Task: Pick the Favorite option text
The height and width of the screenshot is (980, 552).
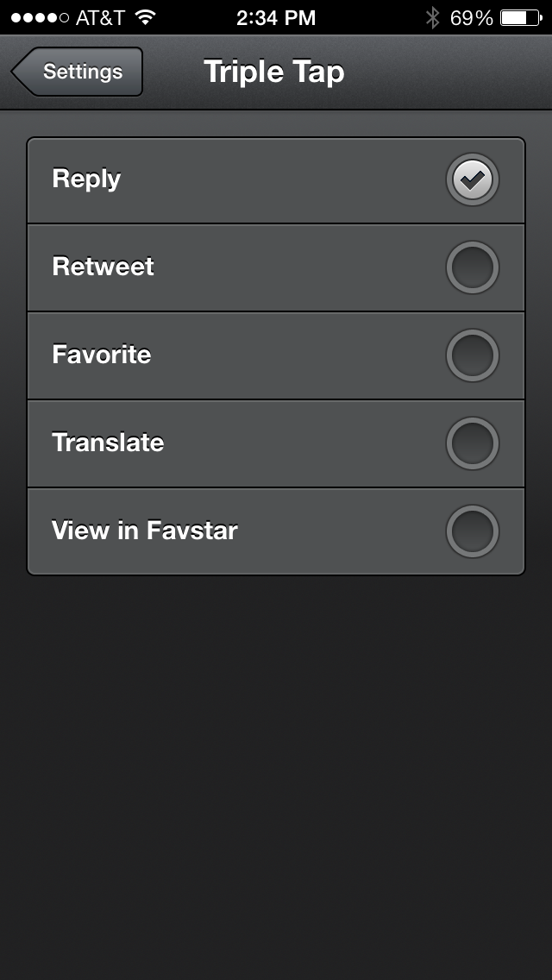Action: [101, 355]
